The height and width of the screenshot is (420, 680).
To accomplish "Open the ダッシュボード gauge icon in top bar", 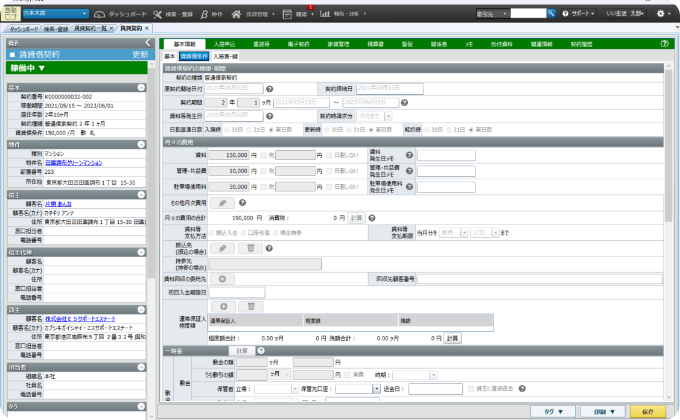I will 99,14.
